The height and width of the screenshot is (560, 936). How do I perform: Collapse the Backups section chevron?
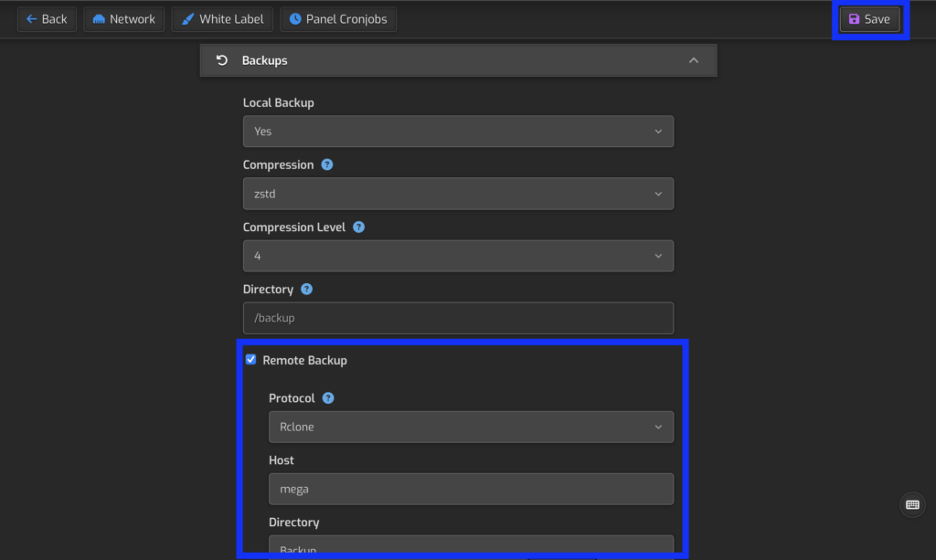click(x=694, y=60)
